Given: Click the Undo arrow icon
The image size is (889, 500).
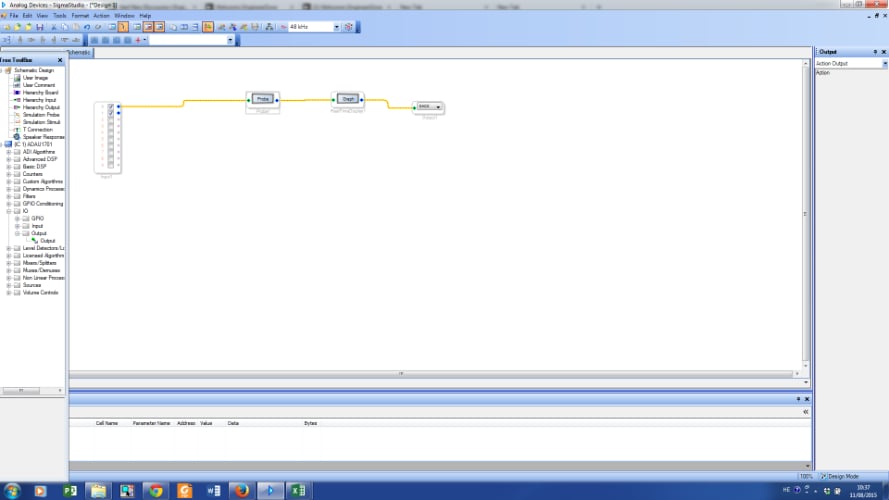Looking at the screenshot, I should pos(87,27).
